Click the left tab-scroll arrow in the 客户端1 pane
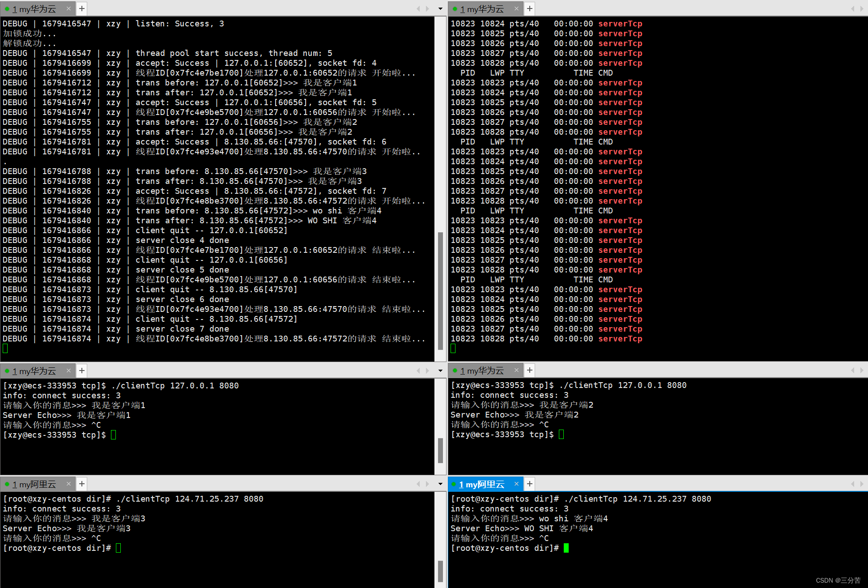The image size is (868, 588). [418, 371]
